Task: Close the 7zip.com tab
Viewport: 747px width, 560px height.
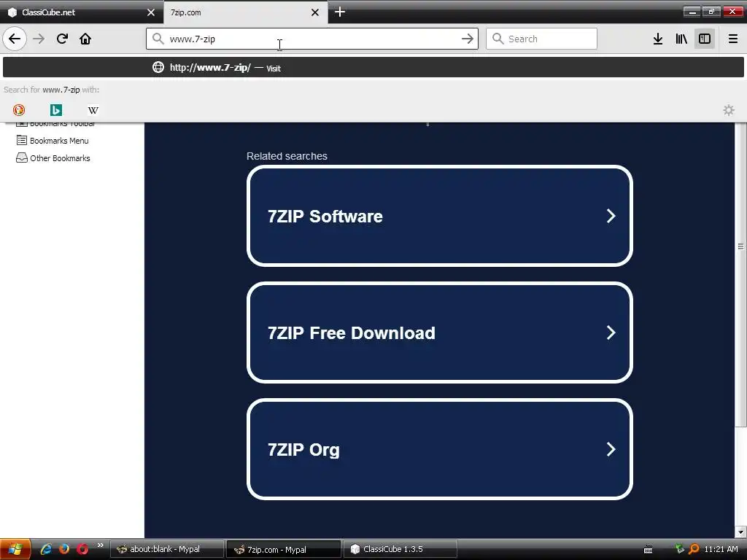Action: click(315, 12)
